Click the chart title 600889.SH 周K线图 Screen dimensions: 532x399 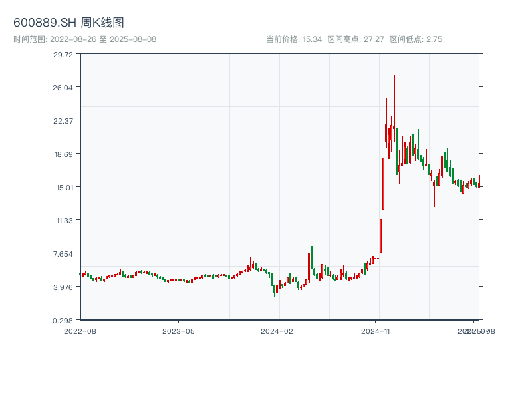[x=68, y=23]
